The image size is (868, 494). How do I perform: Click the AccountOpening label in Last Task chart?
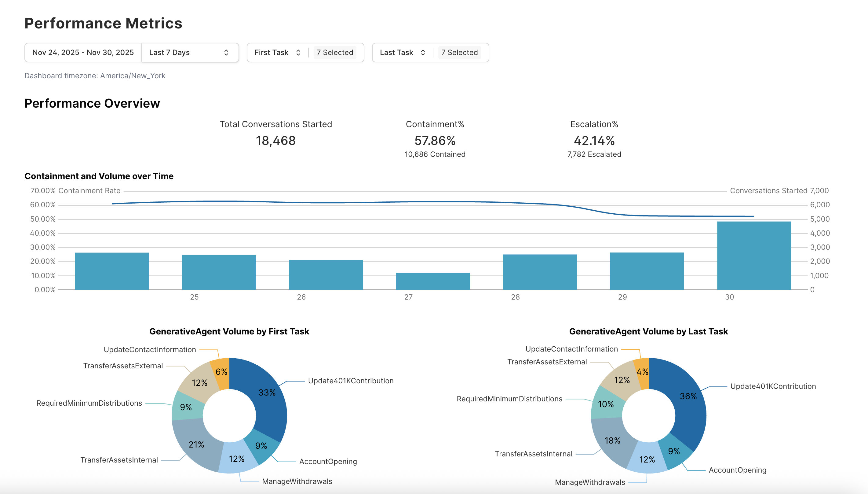pyautogui.click(x=737, y=470)
